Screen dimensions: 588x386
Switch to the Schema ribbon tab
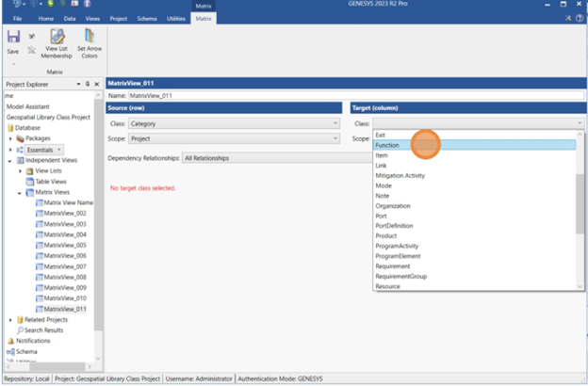click(x=146, y=18)
